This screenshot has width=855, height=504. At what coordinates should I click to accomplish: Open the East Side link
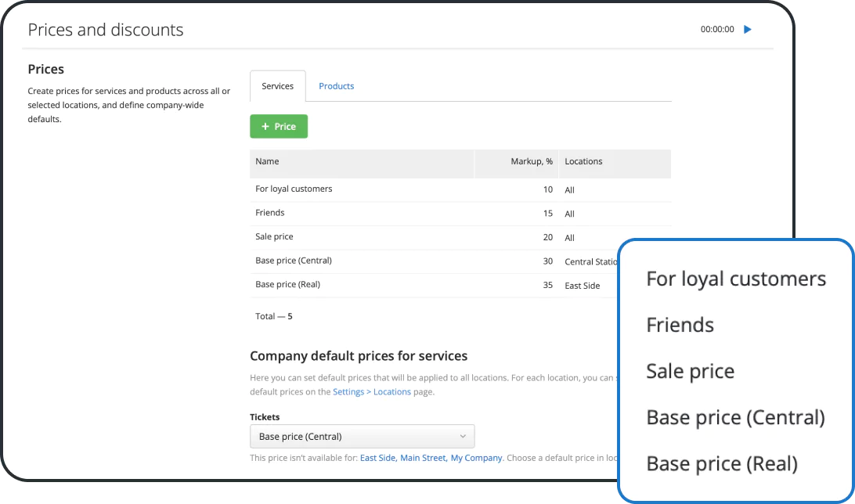tap(377, 457)
